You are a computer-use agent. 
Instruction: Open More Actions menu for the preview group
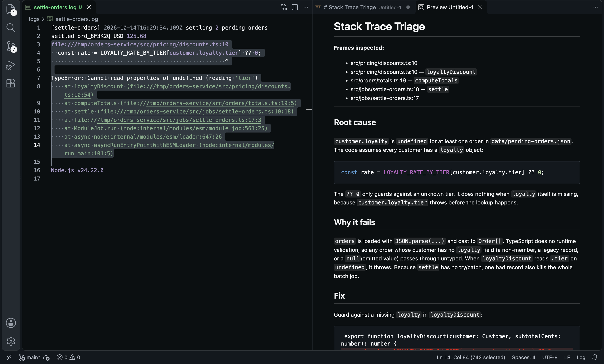point(595,7)
